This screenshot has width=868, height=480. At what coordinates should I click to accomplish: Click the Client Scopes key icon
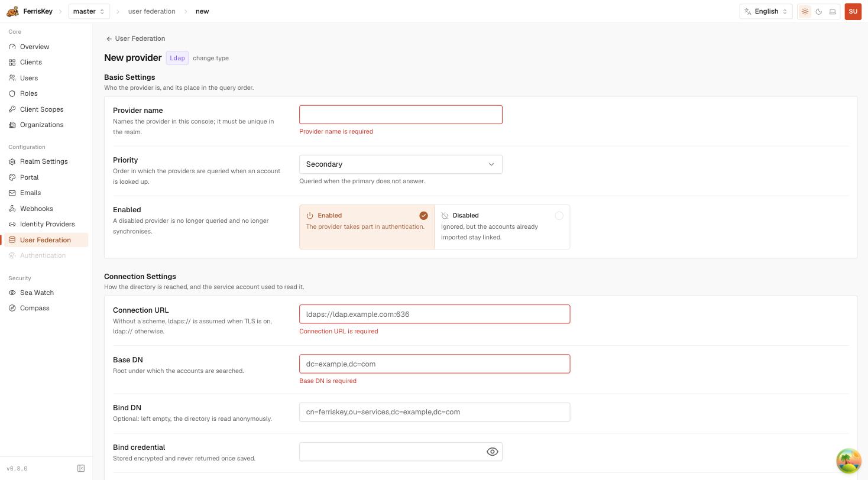pos(12,109)
